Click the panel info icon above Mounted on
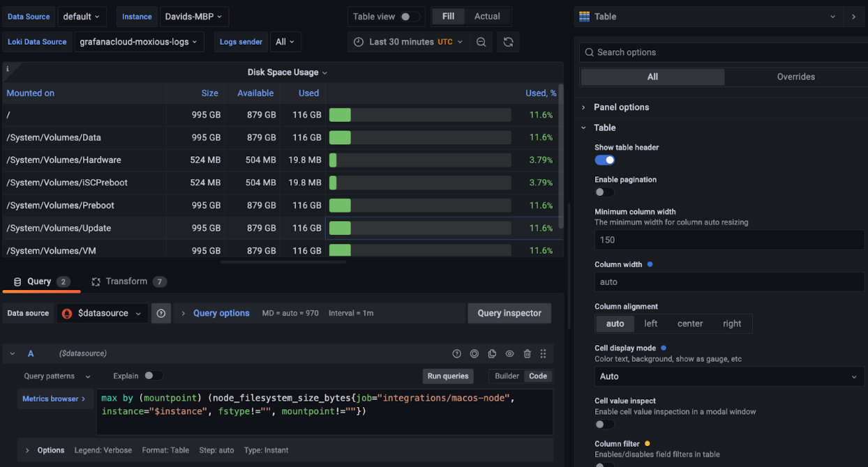Screen dimensions: 868x467 (x=8, y=68)
